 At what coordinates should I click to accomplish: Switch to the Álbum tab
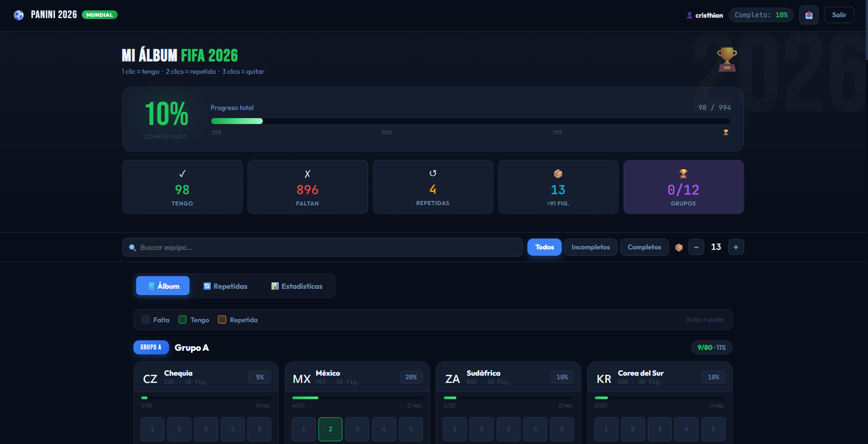click(x=163, y=286)
